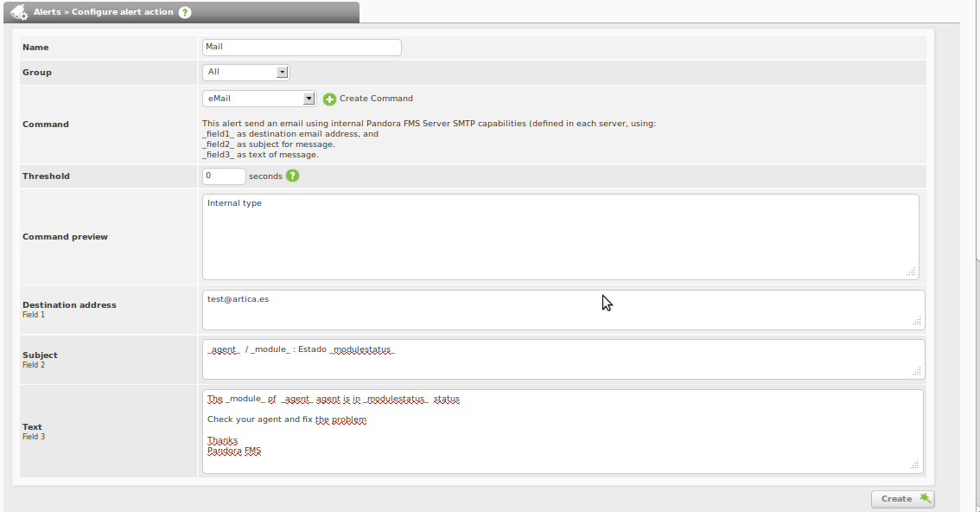Image resolution: width=980 pixels, height=512 pixels.
Task: Click resize handle of Text box
Action: 914,465
